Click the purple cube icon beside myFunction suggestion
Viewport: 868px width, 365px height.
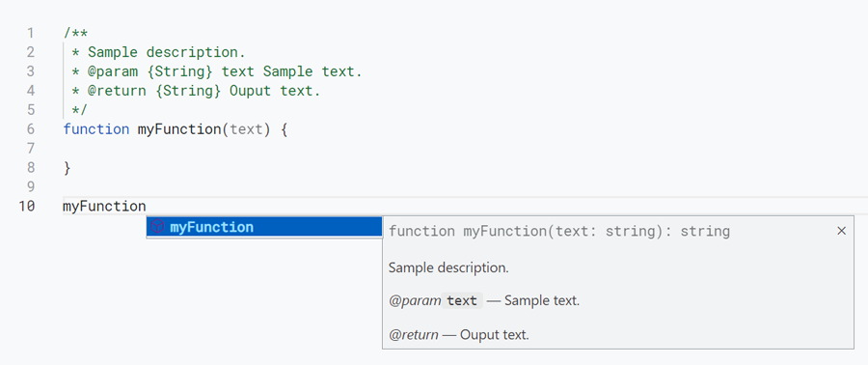click(x=158, y=227)
